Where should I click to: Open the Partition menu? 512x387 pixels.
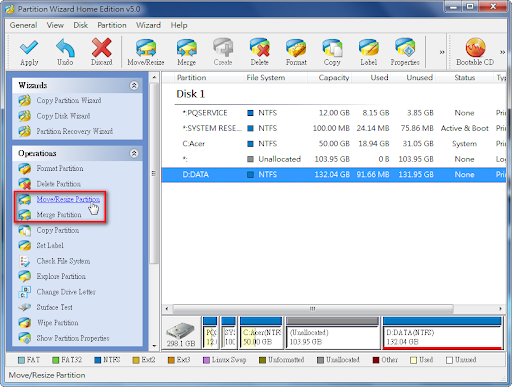click(x=112, y=25)
